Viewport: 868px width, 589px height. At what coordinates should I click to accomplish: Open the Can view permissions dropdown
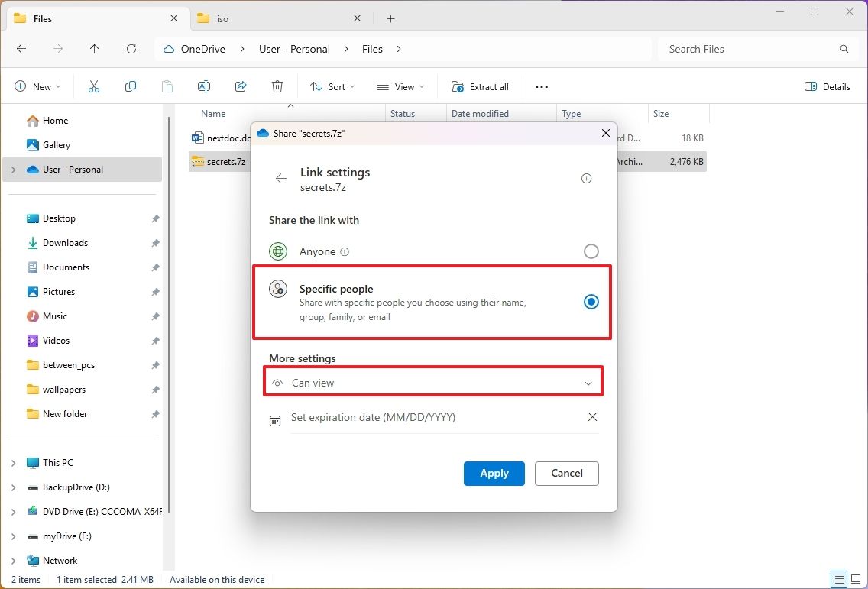click(433, 382)
